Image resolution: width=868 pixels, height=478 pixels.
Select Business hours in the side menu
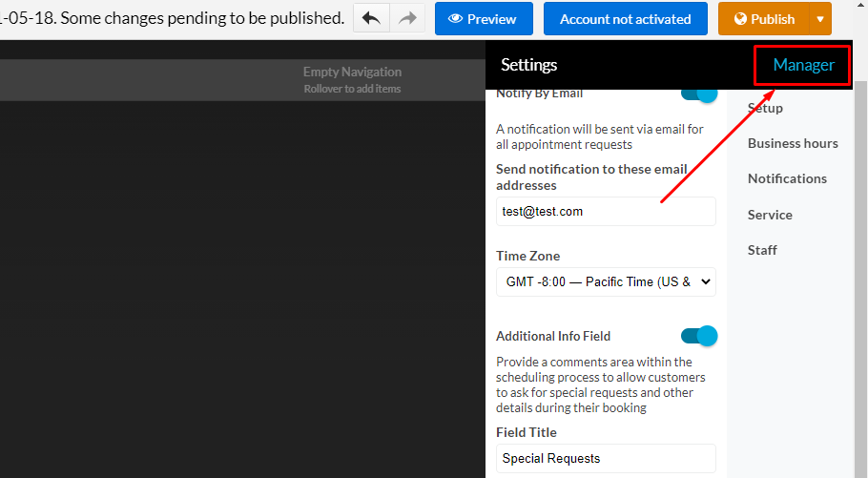[793, 143]
